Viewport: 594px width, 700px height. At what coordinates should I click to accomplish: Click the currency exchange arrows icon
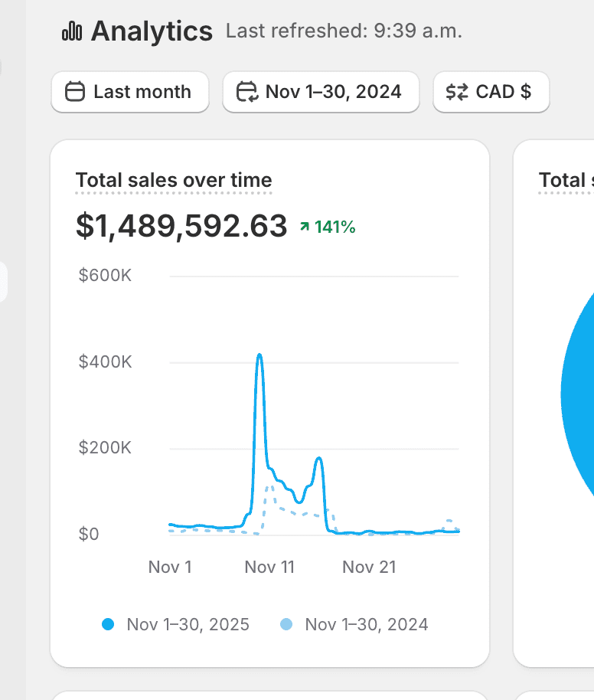pos(457,92)
